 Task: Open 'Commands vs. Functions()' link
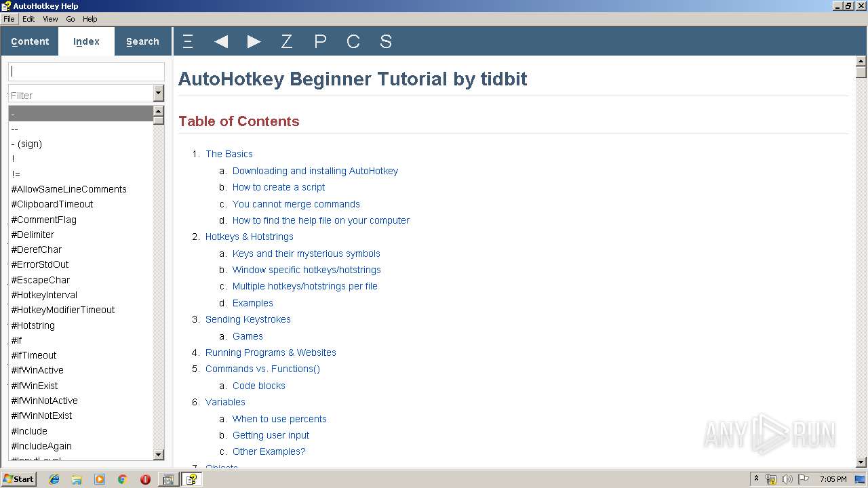(262, 369)
